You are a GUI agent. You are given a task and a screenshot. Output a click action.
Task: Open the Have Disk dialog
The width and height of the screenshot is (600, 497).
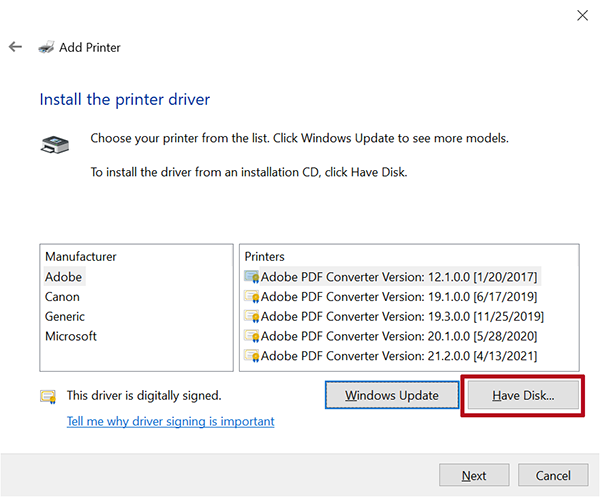tap(523, 395)
